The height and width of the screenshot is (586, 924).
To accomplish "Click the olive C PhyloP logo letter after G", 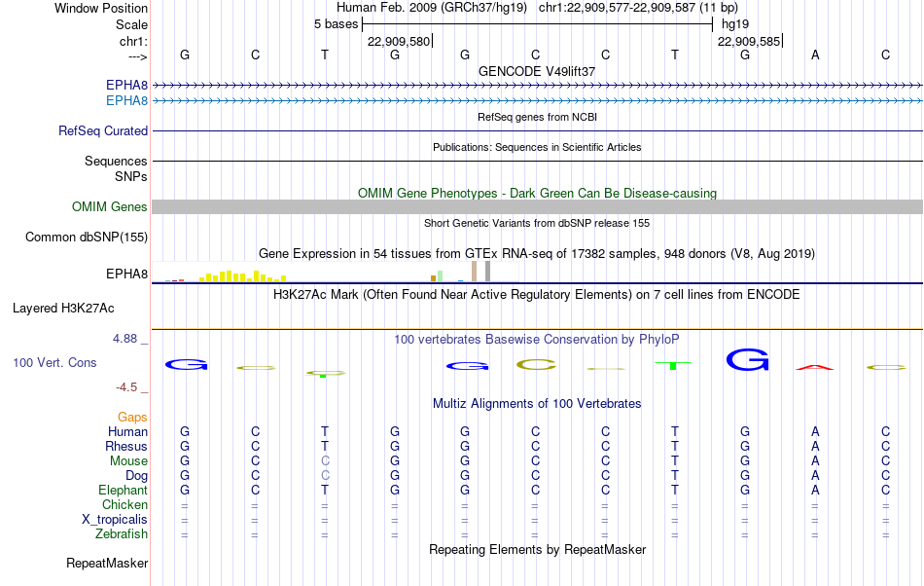I will pos(536,365).
